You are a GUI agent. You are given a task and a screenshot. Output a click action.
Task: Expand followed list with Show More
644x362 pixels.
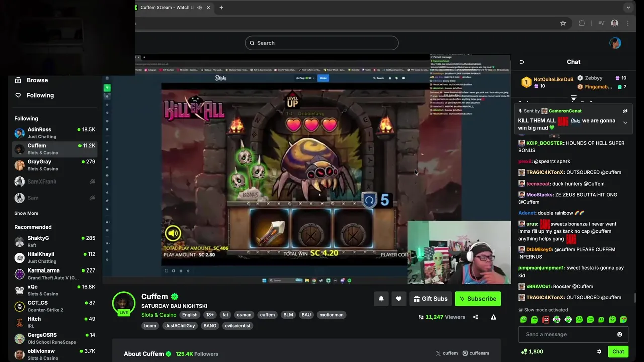(26, 213)
